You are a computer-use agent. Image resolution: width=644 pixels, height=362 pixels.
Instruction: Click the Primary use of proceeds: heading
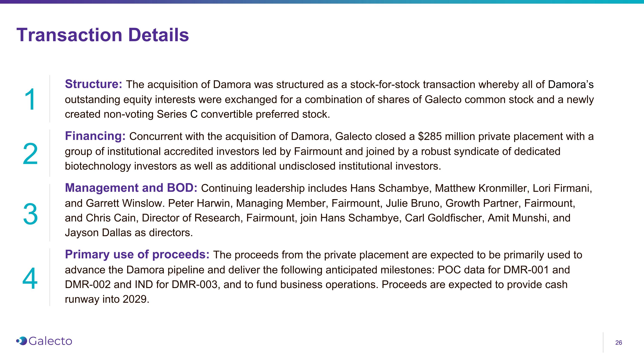137,254
